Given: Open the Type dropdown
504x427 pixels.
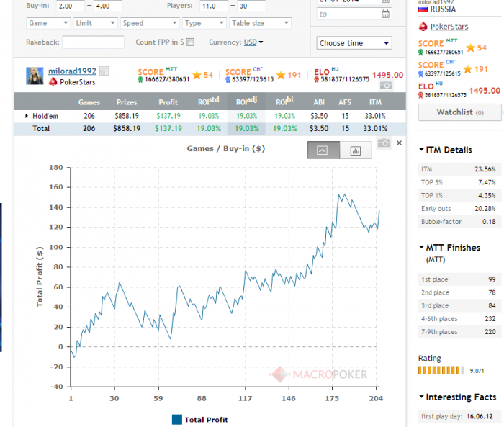Looking at the screenshot, I should [204, 23].
